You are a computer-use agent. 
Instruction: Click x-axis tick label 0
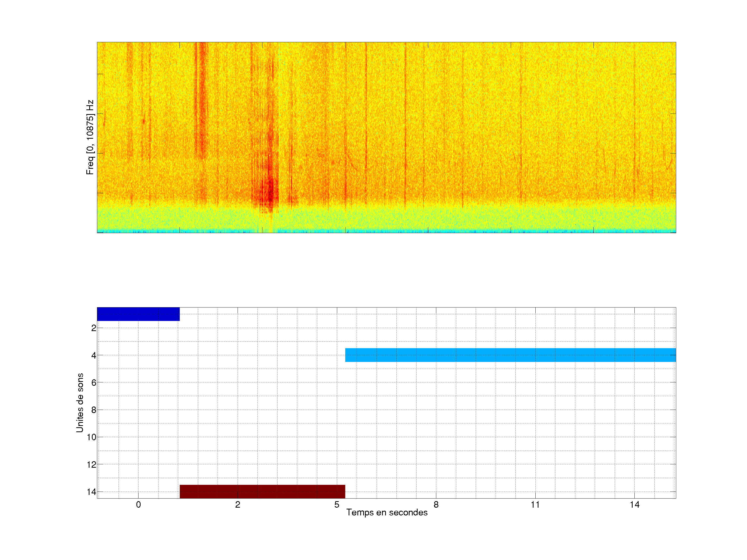coord(138,505)
